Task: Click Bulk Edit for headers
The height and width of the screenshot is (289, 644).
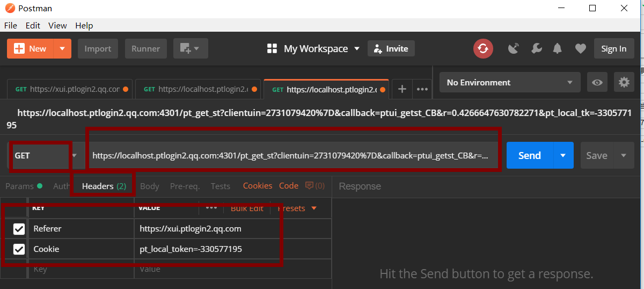Action: [247, 208]
